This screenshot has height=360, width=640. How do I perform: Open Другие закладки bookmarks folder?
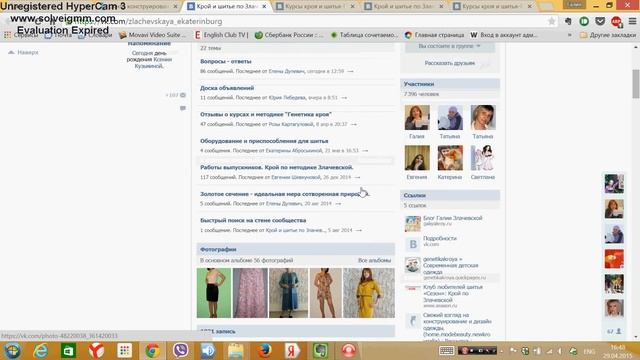point(608,35)
